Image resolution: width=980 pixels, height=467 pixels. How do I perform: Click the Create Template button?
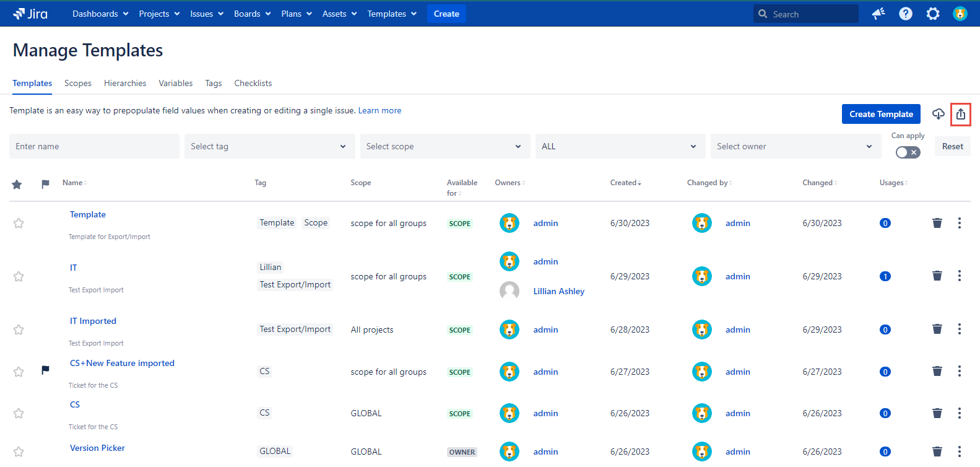point(880,114)
